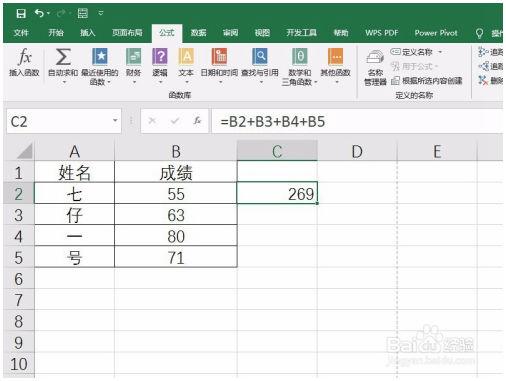This screenshot has height=381, width=506.
Task: Select column B header
Action: coord(176,151)
